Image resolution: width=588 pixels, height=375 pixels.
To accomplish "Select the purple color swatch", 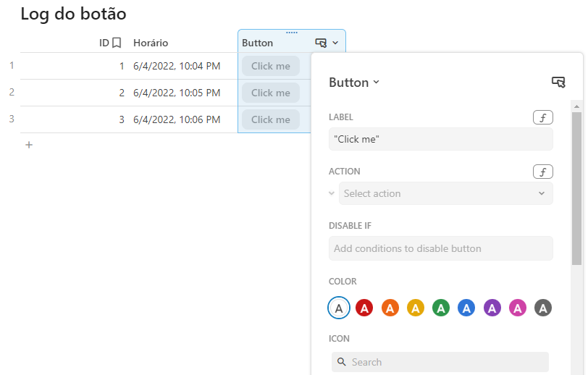I will coord(492,308).
